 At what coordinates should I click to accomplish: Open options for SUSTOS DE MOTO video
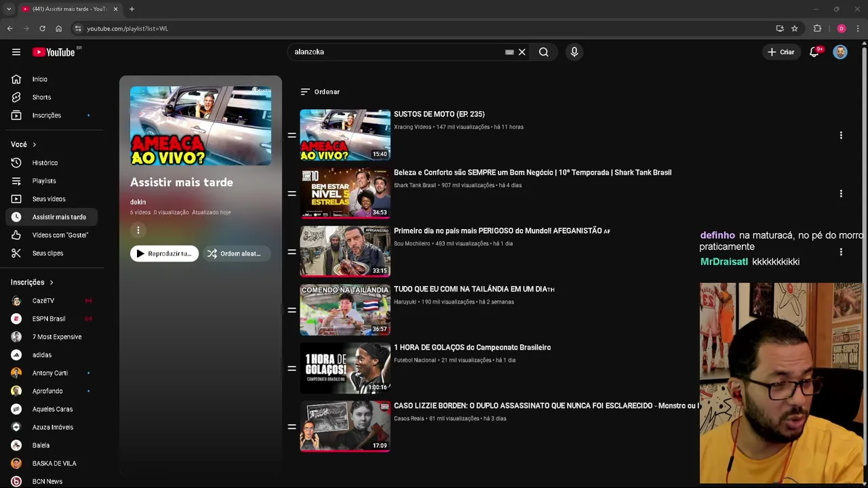tap(841, 136)
